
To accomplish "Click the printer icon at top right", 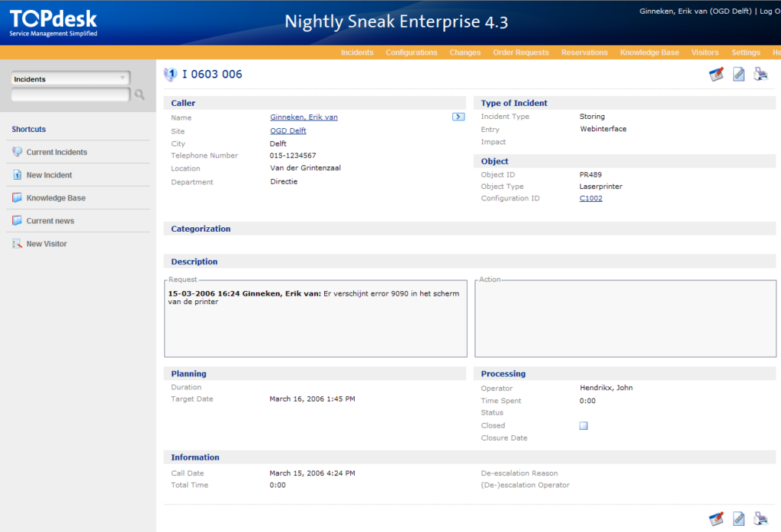I will coord(760,74).
